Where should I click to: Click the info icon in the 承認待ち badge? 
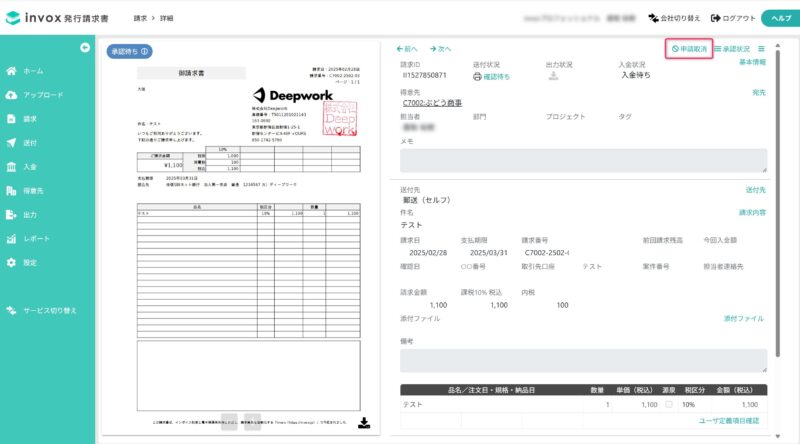[x=144, y=52]
